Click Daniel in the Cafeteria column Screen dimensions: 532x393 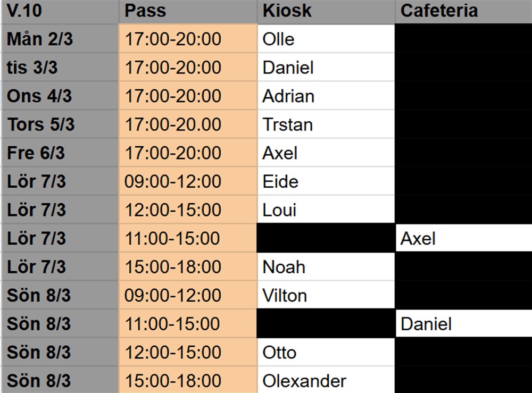tap(463, 324)
